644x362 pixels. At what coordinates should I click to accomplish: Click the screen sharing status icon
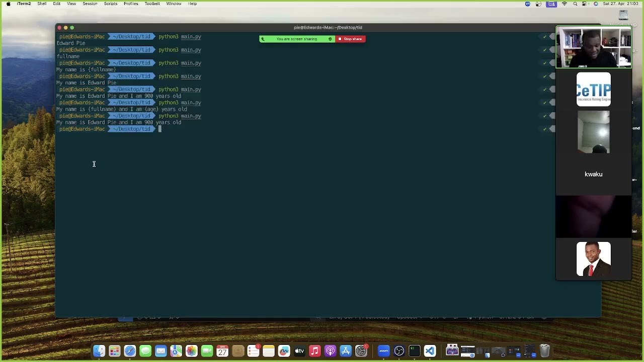[x=552, y=4]
